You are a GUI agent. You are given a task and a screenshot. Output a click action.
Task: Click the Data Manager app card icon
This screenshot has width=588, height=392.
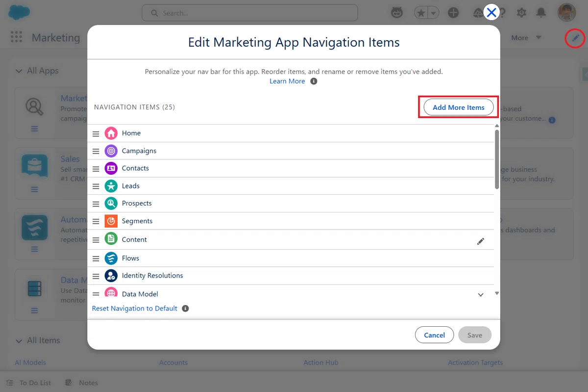coord(35,288)
